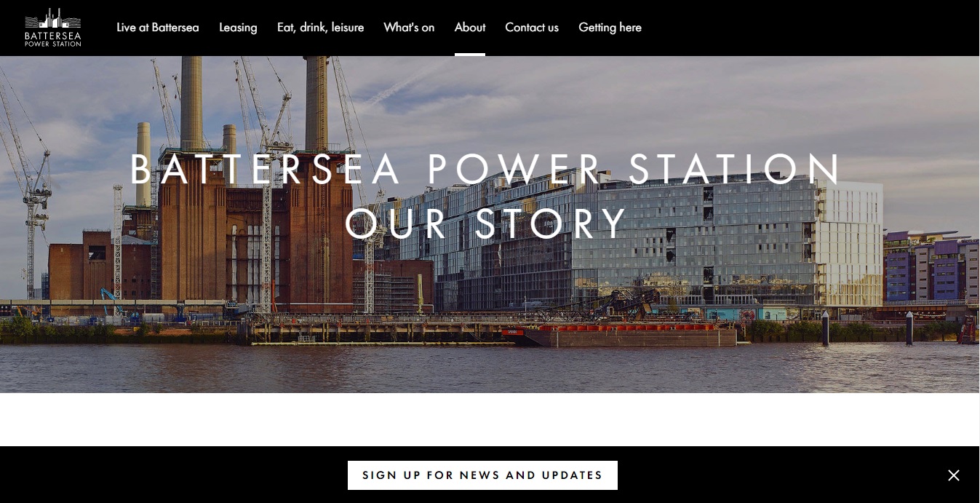Viewport: 980px width, 503px height.
Task: Go to the Leasing section
Action: 238,28
